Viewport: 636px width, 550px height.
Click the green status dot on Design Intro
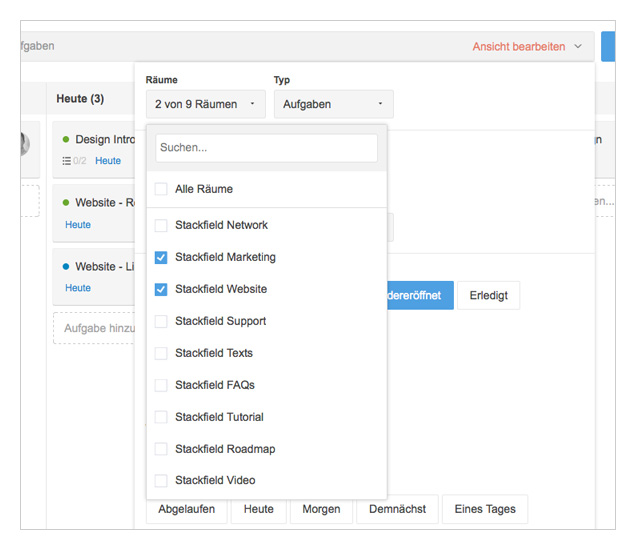[x=66, y=140]
